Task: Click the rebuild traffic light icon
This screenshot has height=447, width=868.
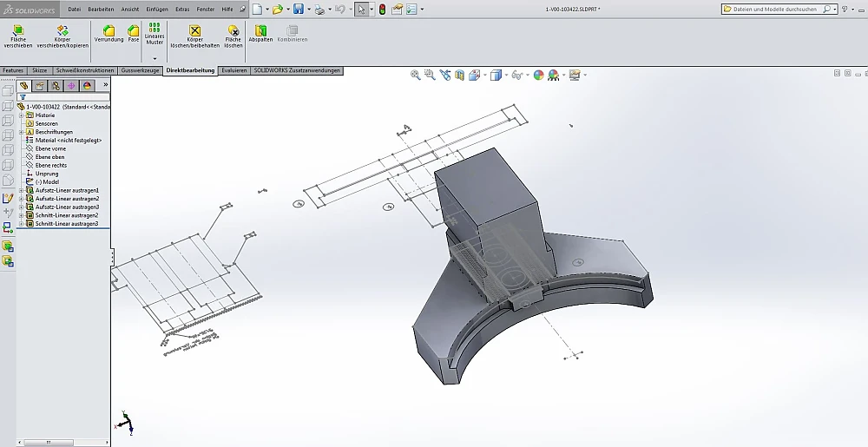Action: pyautogui.click(x=381, y=10)
